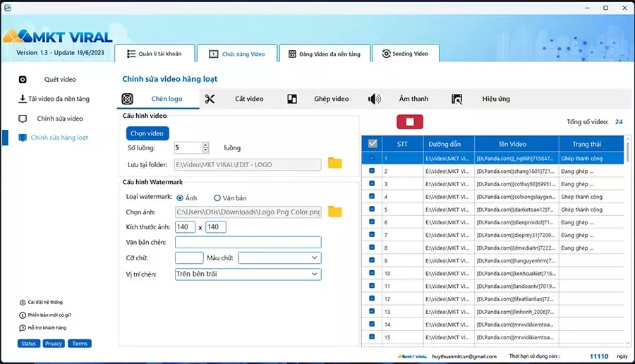The height and width of the screenshot is (364, 635).
Task: Toggle the select-all checkbox in table header
Action: pyautogui.click(x=373, y=144)
